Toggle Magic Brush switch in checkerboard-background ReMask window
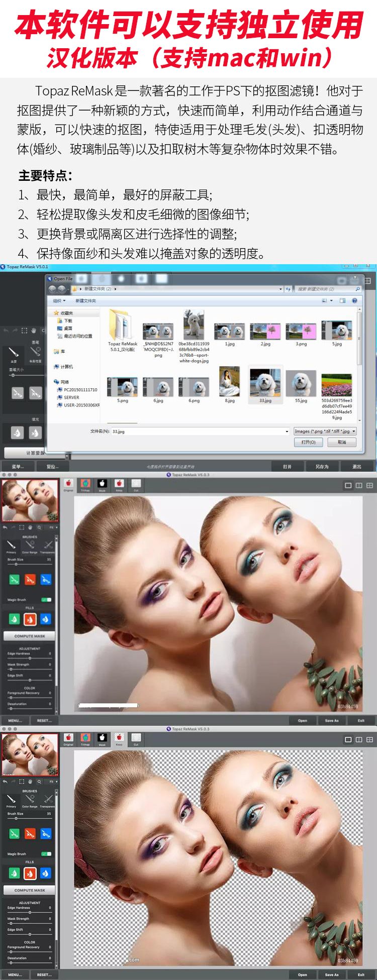Viewport: 377px width, 980px height. [x=46, y=854]
